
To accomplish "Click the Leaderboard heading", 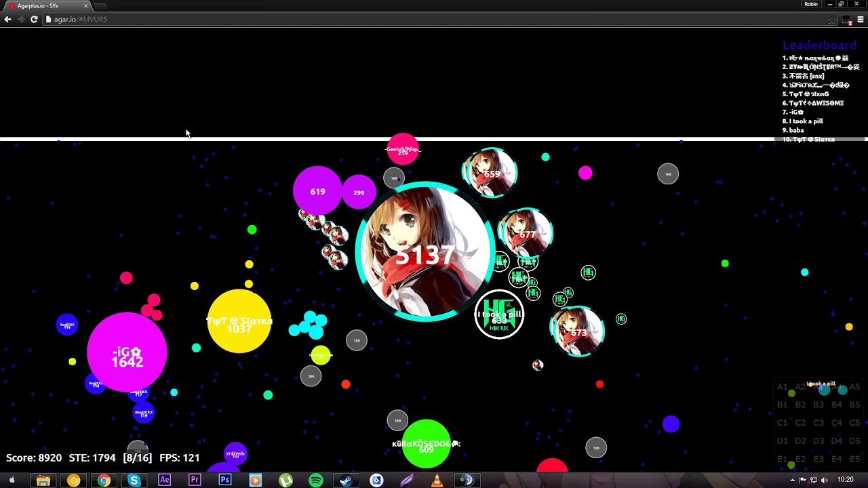I will coord(819,45).
